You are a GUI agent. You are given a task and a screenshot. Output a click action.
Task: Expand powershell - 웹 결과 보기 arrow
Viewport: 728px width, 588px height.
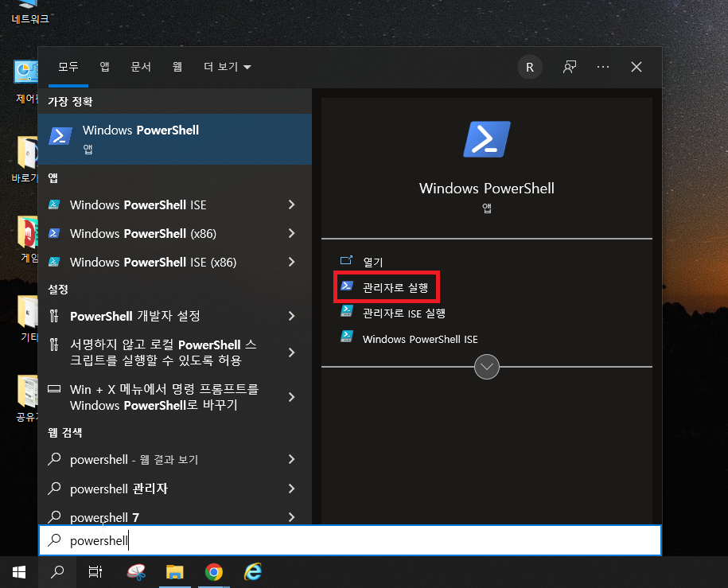[291, 459]
